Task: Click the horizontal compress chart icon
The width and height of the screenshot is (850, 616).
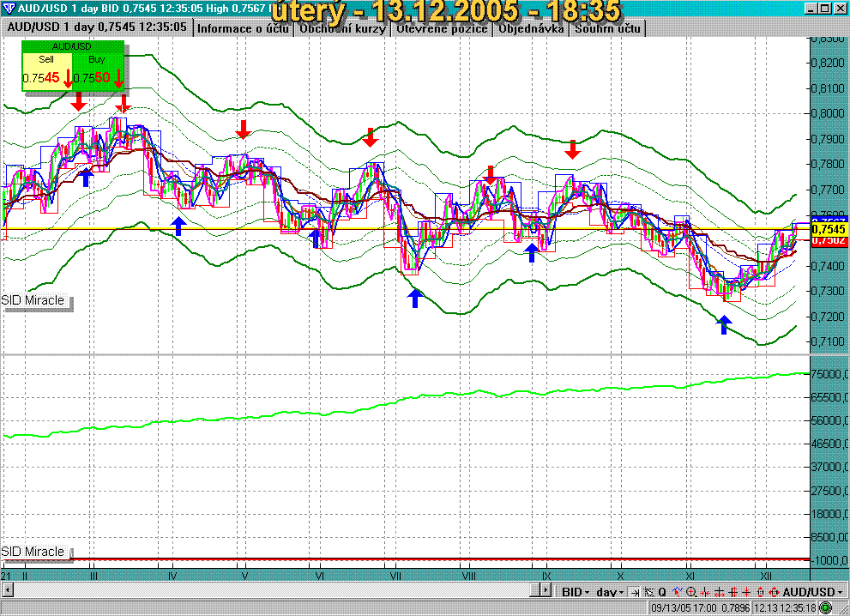Action: [705, 592]
